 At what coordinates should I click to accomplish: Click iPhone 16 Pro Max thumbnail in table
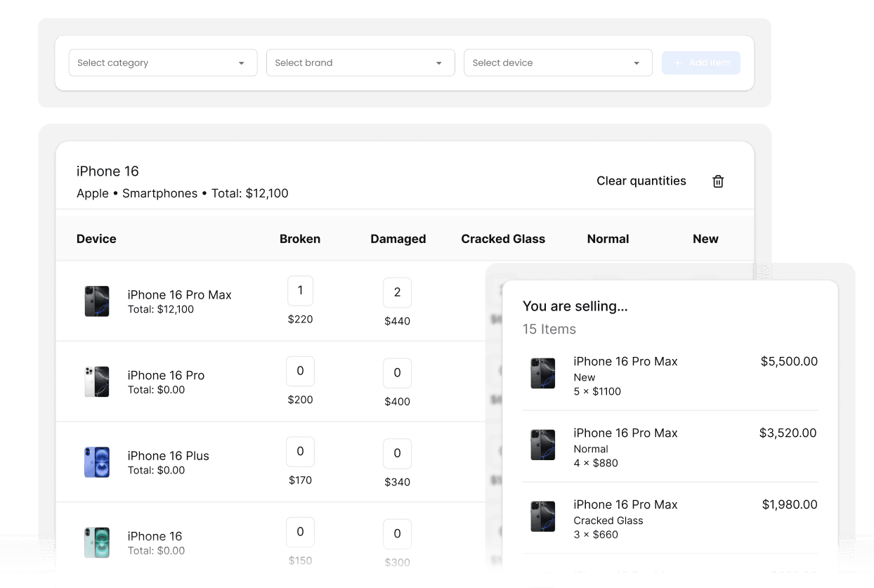pyautogui.click(x=97, y=301)
